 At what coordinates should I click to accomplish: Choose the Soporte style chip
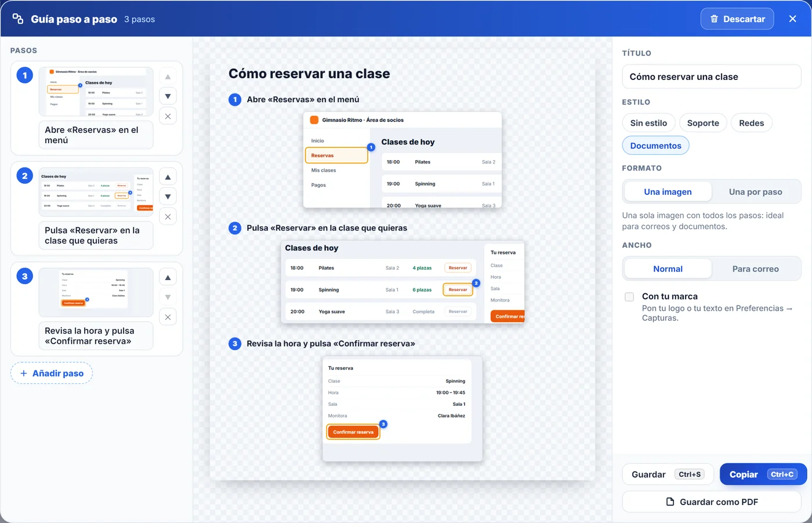(703, 123)
